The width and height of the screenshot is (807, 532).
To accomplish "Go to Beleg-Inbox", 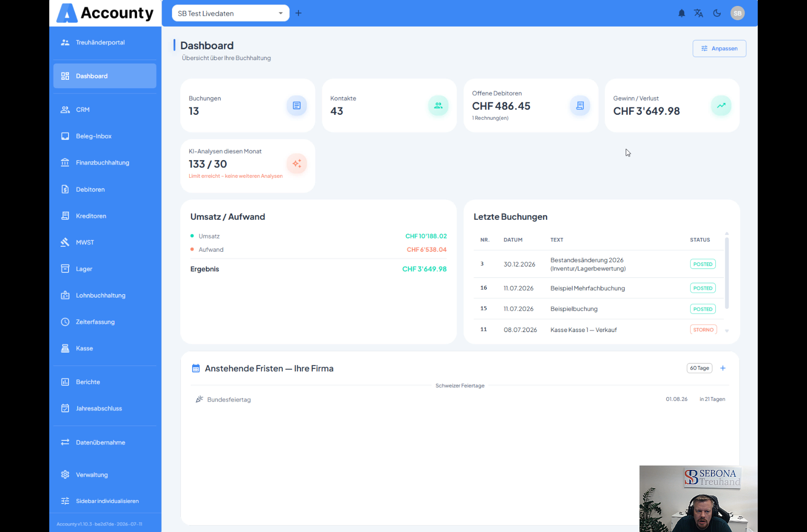I will 104,136.
